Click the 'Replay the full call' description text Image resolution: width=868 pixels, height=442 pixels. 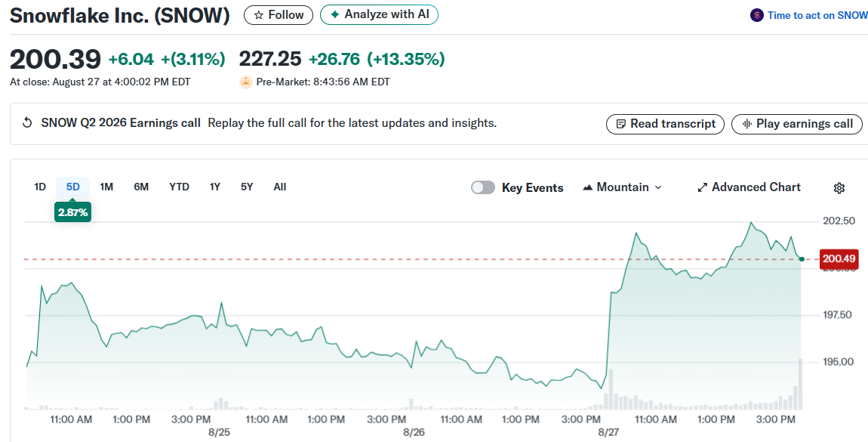tap(352, 123)
